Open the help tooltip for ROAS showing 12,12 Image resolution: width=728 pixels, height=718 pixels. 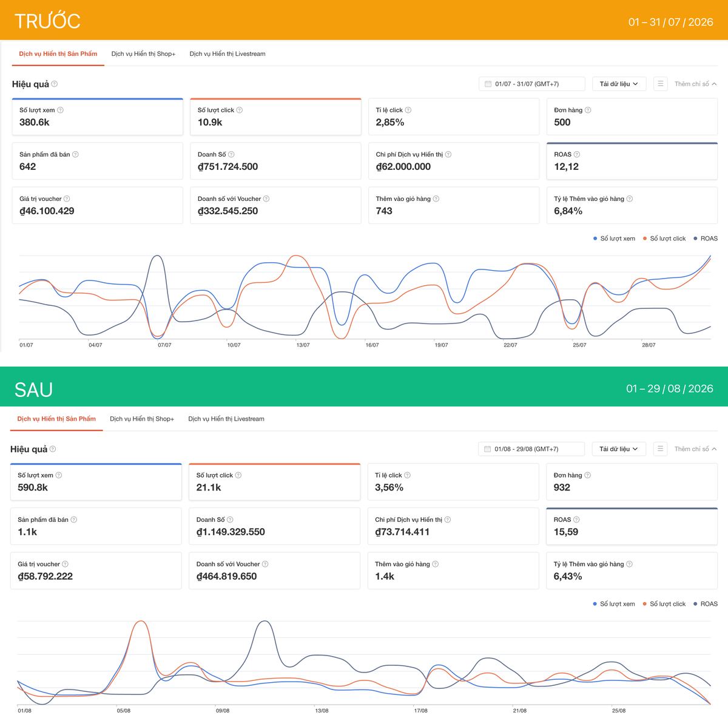577,154
